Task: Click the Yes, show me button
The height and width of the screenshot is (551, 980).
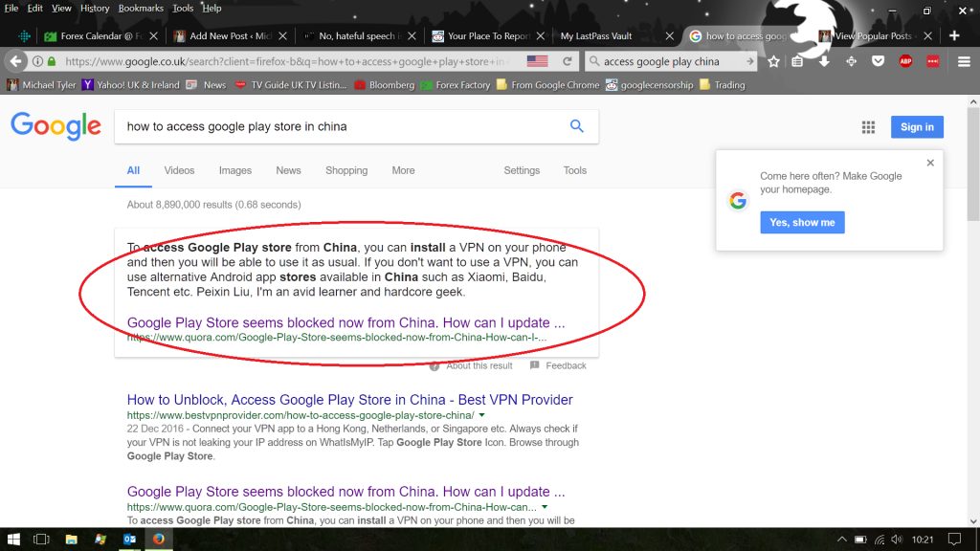Action: 802,222
